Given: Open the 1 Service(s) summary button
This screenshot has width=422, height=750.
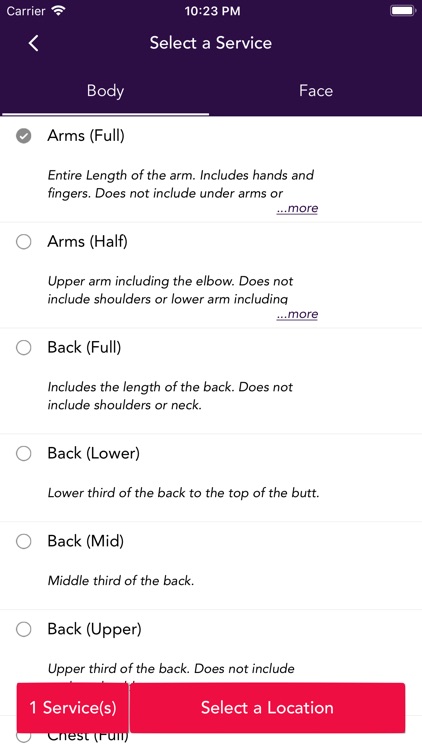Looking at the screenshot, I should tap(73, 707).
